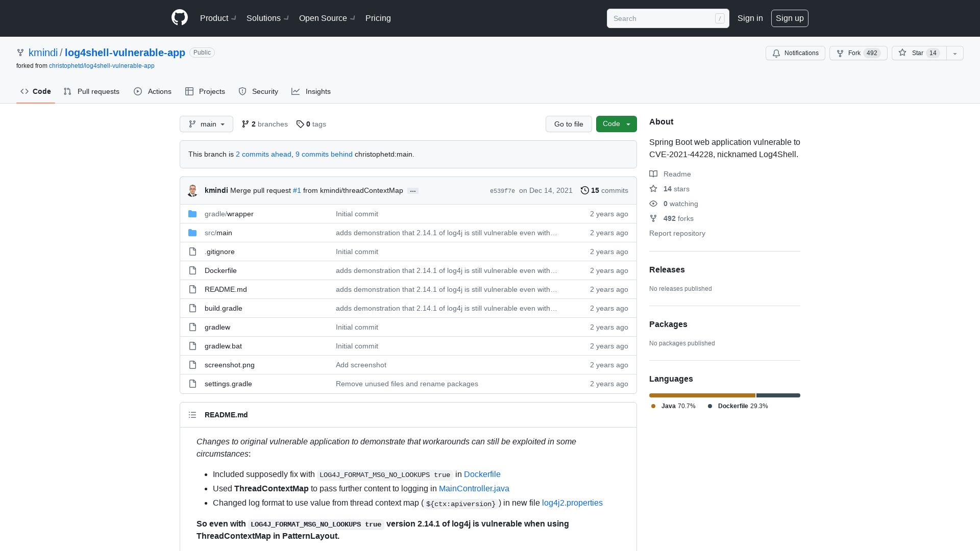This screenshot has width=980, height=551.
Task: Click the file icon beside screenshot.png
Action: tap(192, 365)
